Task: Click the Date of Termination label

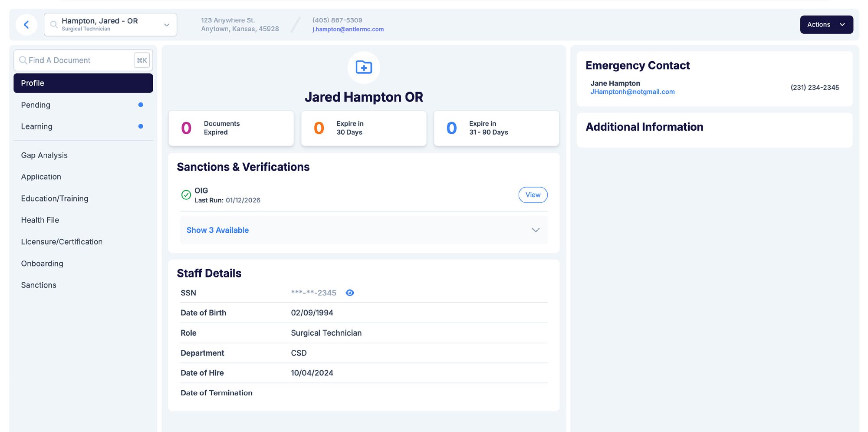Action: pos(217,393)
